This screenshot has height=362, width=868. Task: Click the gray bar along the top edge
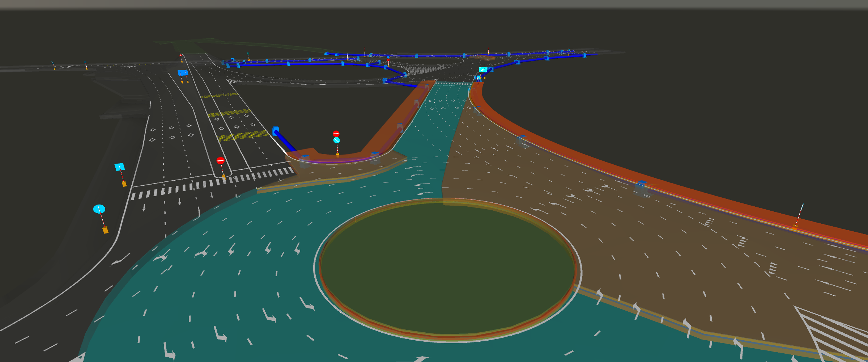click(434, 4)
